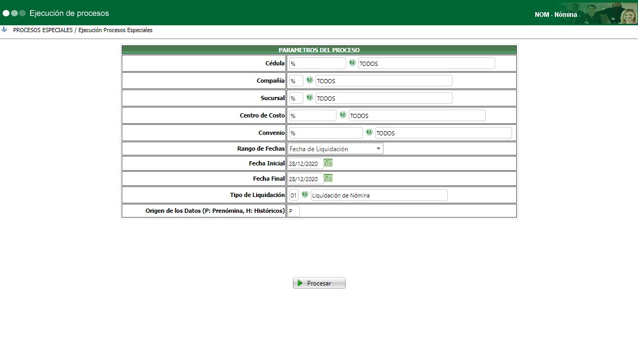638x364 pixels.
Task: Click the Origen de los Datos field
Action: 294,211
